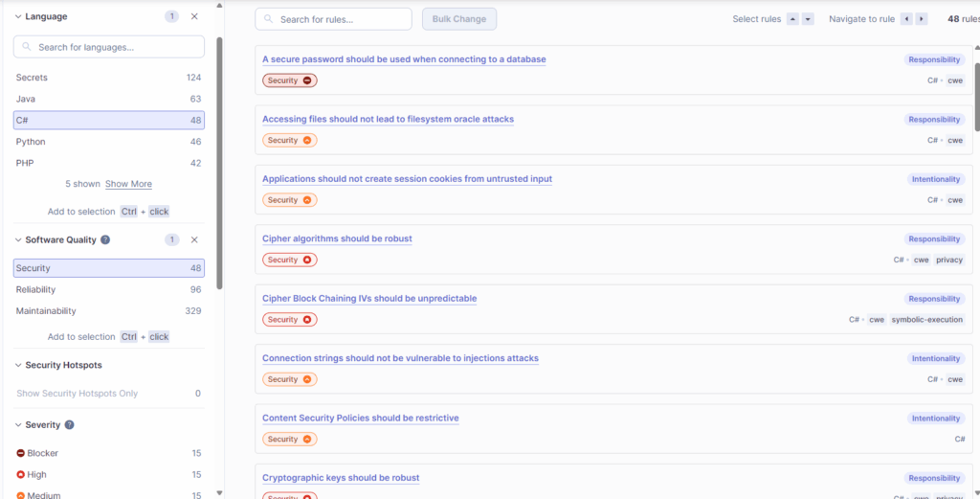Navigate back with left arrow icon
The image size is (980, 499).
[x=906, y=19]
